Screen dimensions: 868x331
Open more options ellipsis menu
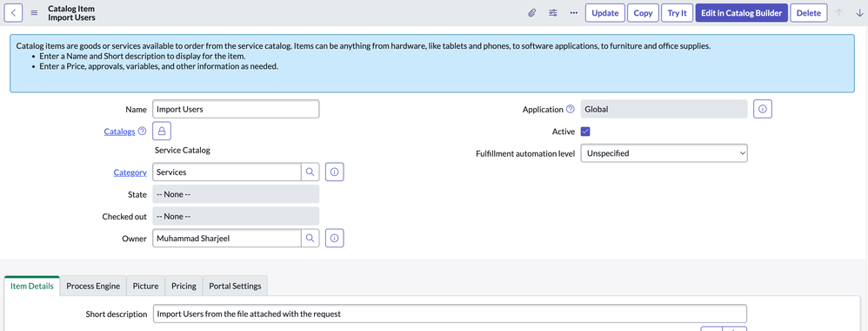tap(573, 13)
